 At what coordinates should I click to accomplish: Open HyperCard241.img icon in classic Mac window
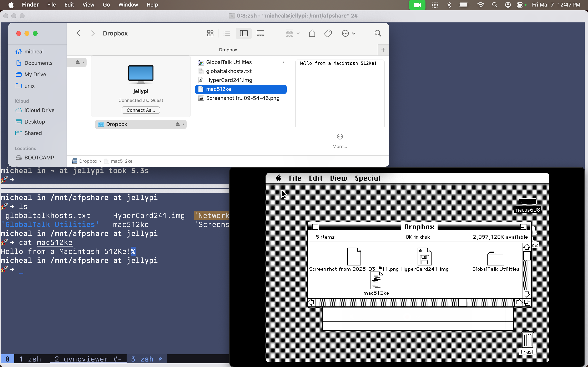click(x=424, y=256)
